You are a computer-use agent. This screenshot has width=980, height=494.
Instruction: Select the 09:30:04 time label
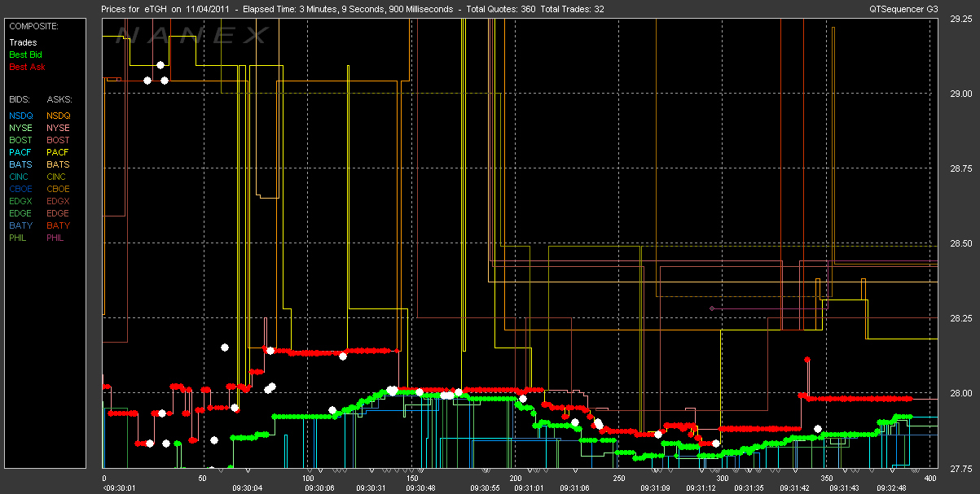(x=248, y=488)
